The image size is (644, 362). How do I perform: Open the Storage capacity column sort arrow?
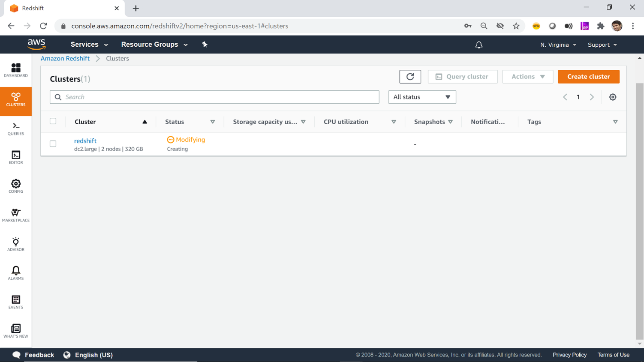pyautogui.click(x=303, y=122)
